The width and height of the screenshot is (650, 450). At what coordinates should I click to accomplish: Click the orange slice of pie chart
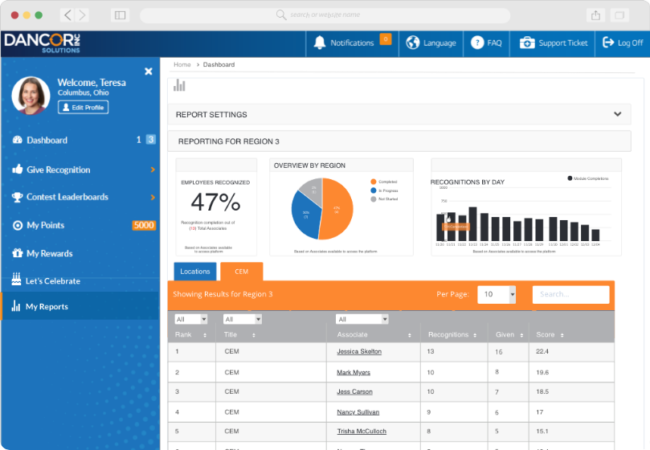tap(337, 209)
